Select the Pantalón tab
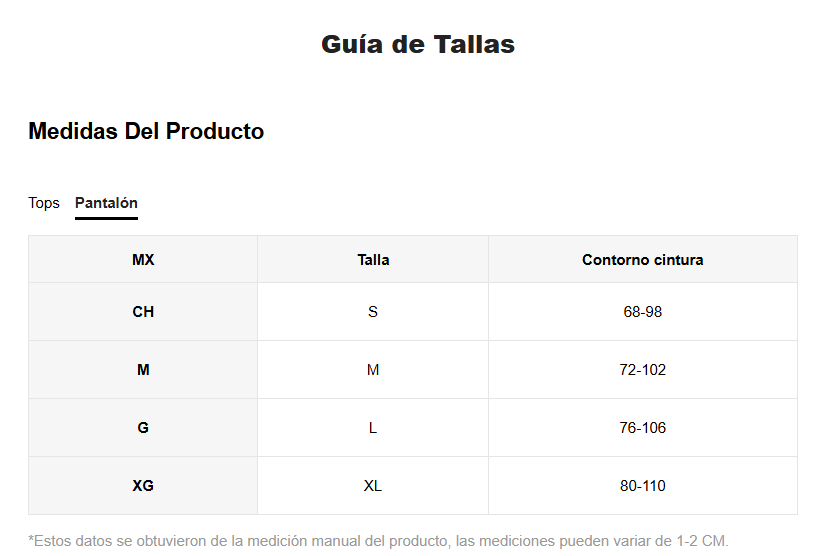The image size is (820, 556). click(x=106, y=203)
